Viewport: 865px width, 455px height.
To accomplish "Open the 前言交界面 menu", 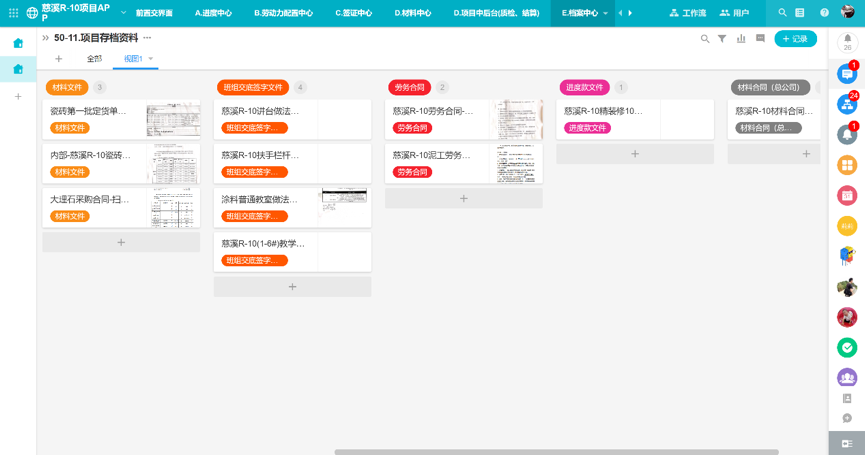I will pyautogui.click(x=154, y=13).
